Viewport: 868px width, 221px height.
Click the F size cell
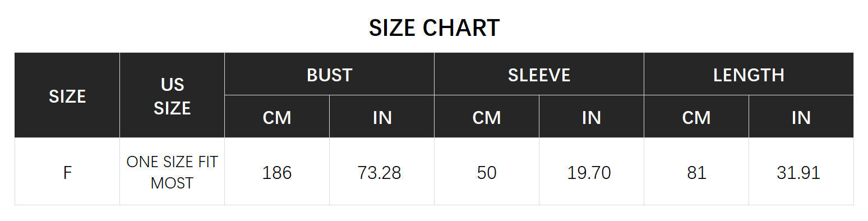point(67,172)
